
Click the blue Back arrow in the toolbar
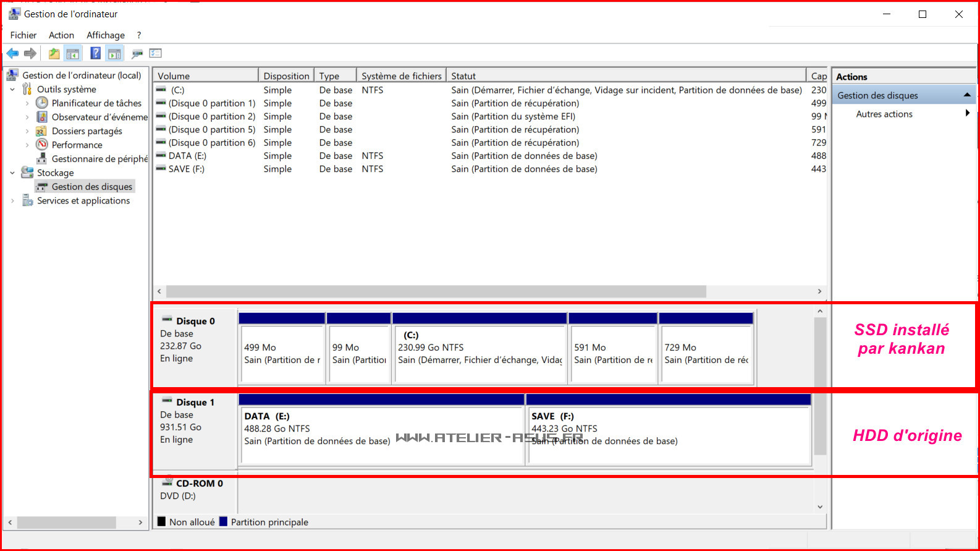pos(12,54)
